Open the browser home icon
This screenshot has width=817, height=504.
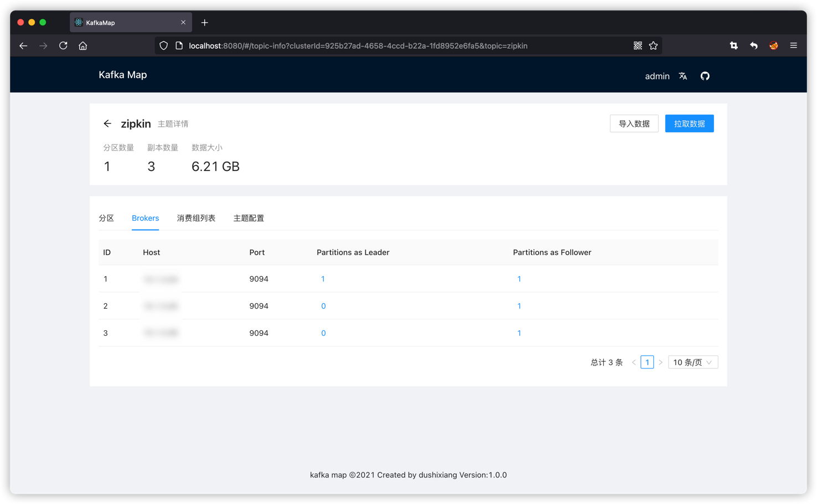click(x=83, y=46)
